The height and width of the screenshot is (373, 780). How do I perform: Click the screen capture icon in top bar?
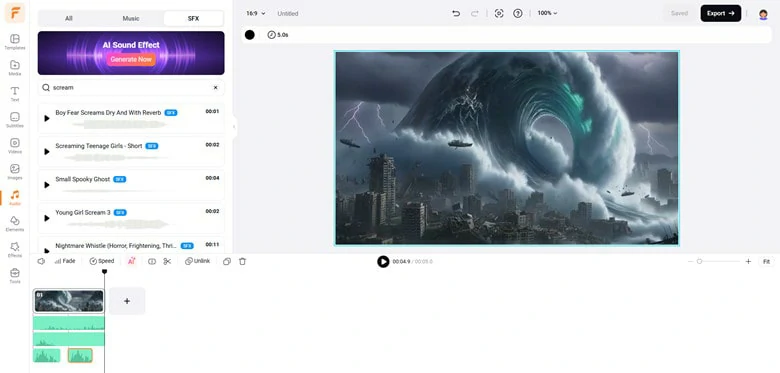tap(499, 13)
